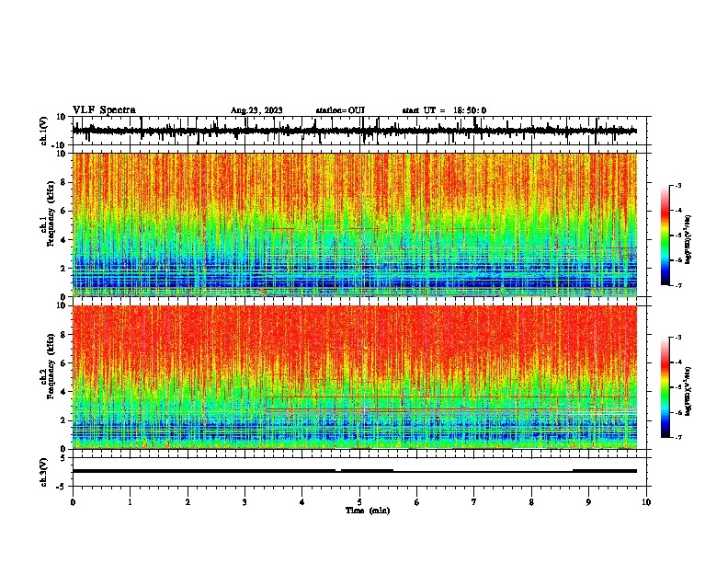The width and height of the screenshot is (728, 563).
Task: Click inside the ch.2 spectrogram panel
Action: coord(359,377)
